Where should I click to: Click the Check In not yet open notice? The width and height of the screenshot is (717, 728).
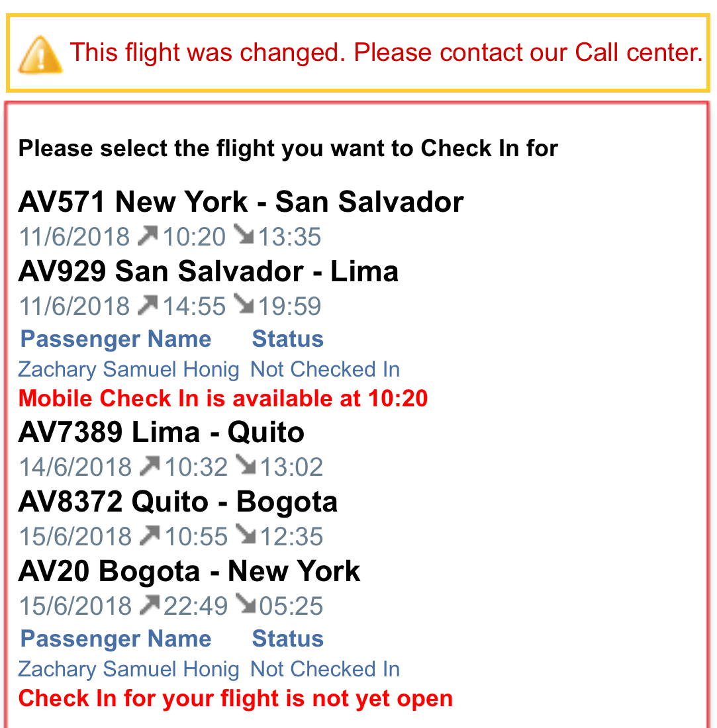pos(235,698)
